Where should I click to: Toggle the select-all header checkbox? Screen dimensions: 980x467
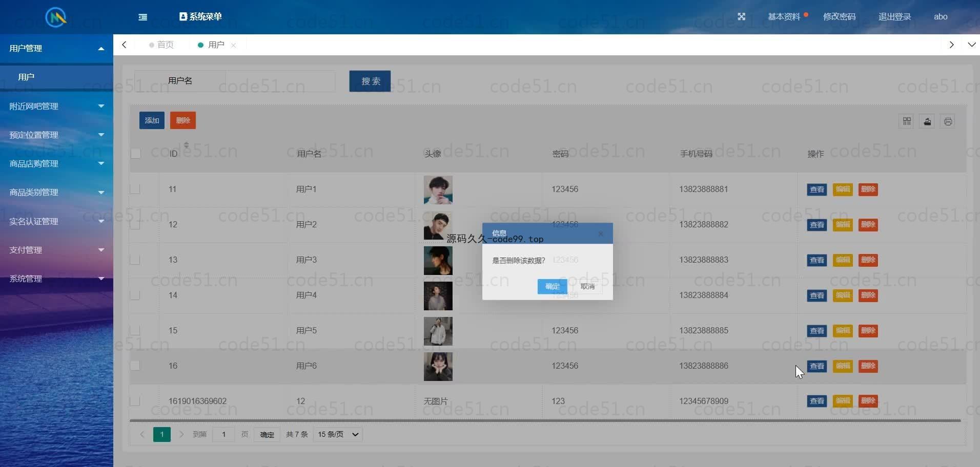(x=136, y=154)
